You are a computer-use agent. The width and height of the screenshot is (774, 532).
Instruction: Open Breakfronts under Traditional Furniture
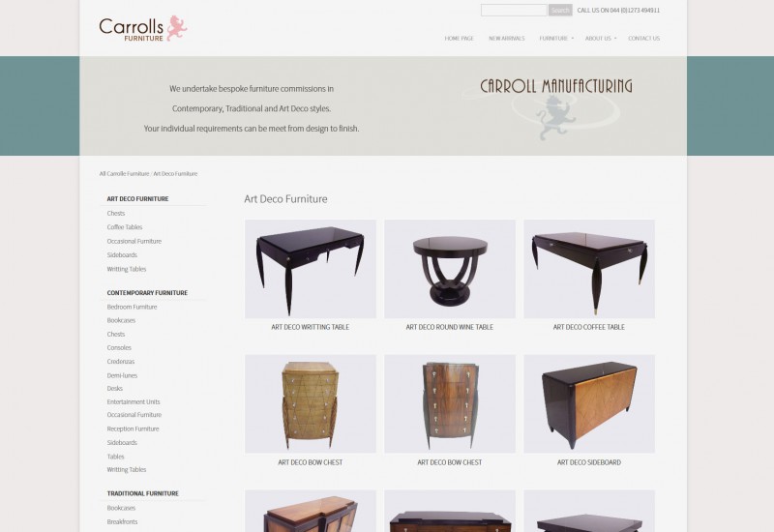click(x=122, y=521)
